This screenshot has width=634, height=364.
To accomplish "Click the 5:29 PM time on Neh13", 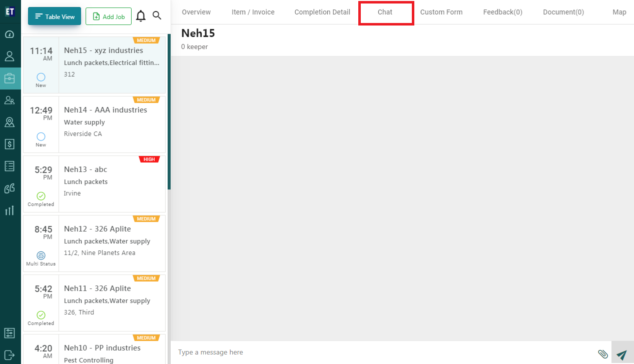I will click(44, 172).
